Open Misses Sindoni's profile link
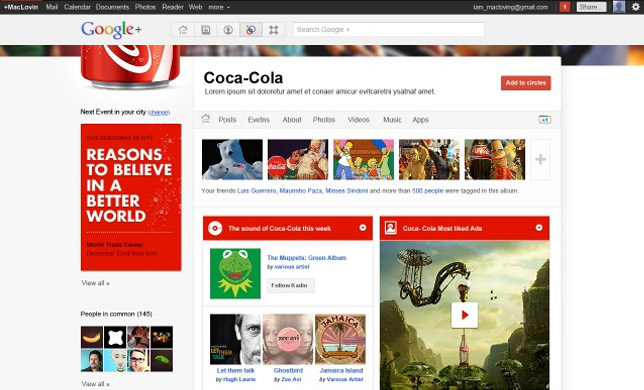Screen dimensions: 644x390 pos(347,191)
